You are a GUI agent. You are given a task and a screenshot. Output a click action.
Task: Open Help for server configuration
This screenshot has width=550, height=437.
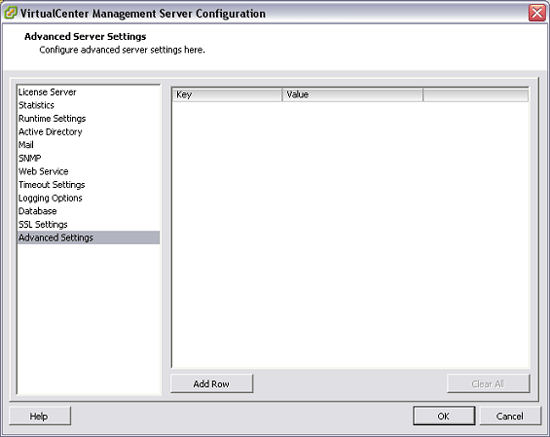[39, 416]
